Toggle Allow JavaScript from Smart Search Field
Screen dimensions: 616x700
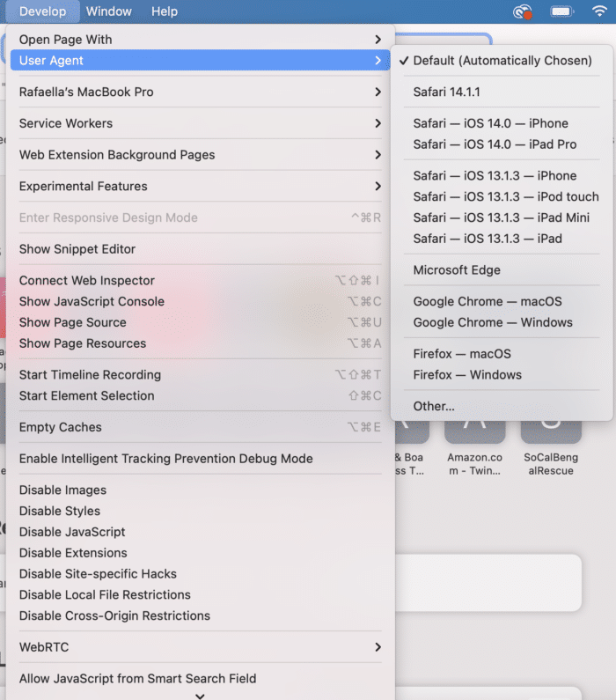(x=201, y=679)
